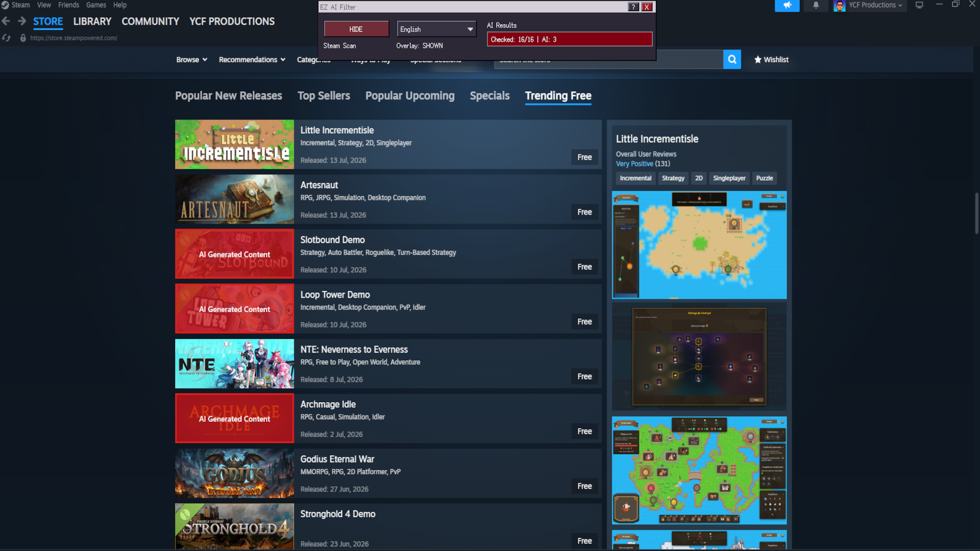Open the Friends menu

(x=68, y=5)
